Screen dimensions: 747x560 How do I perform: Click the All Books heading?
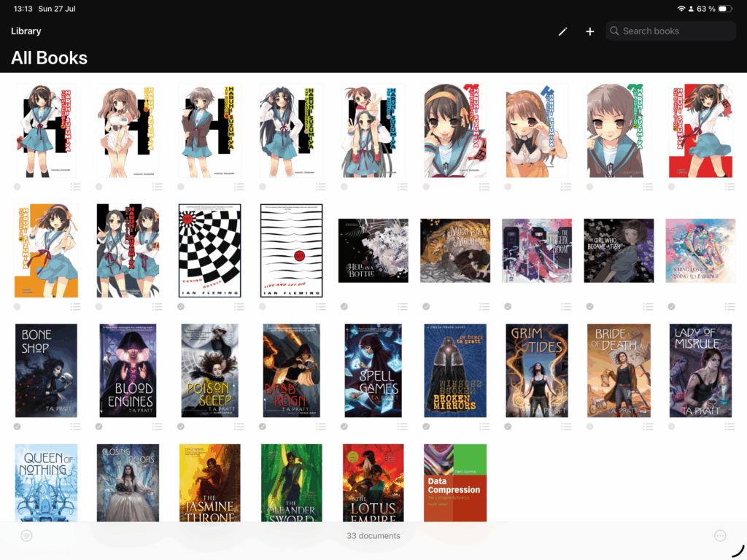49,58
